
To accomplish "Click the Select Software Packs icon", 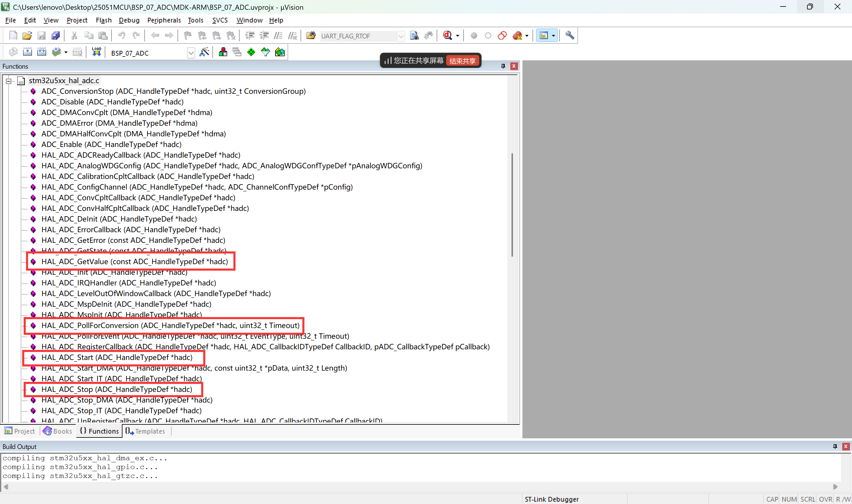I will click(265, 52).
